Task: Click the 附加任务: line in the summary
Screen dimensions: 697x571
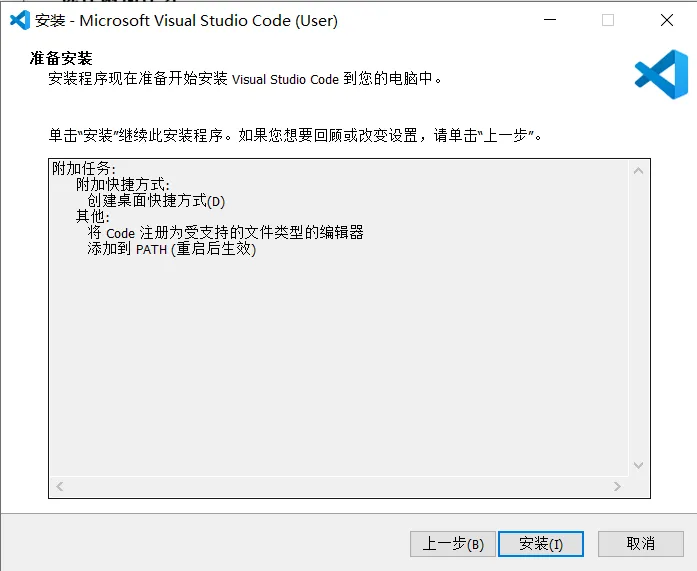Action: pos(84,168)
